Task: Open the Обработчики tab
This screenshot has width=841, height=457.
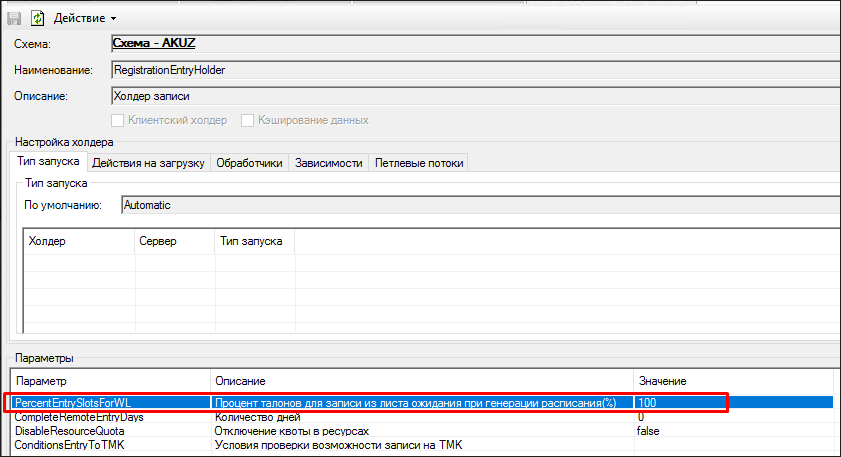Action: tap(250, 162)
